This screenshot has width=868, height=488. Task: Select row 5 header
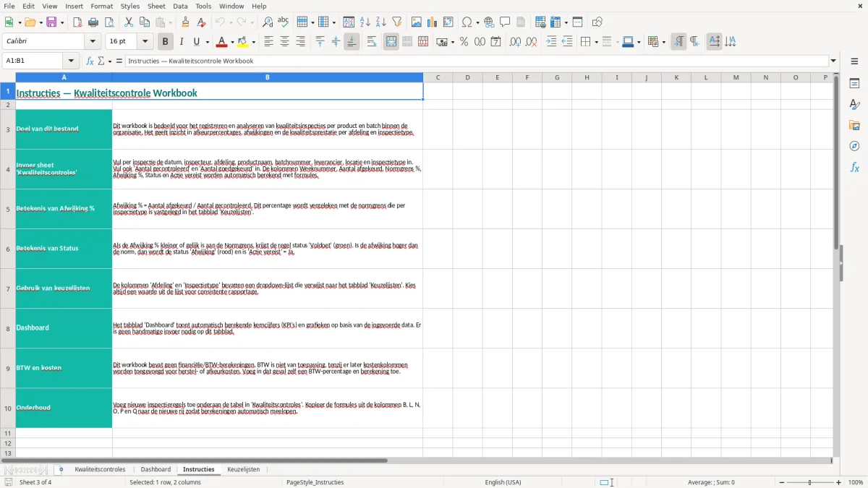tap(8, 209)
